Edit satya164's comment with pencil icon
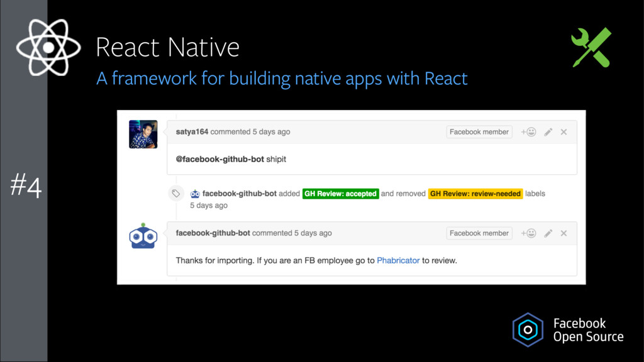Viewport: 644px width, 362px height. (x=548, y=132)
